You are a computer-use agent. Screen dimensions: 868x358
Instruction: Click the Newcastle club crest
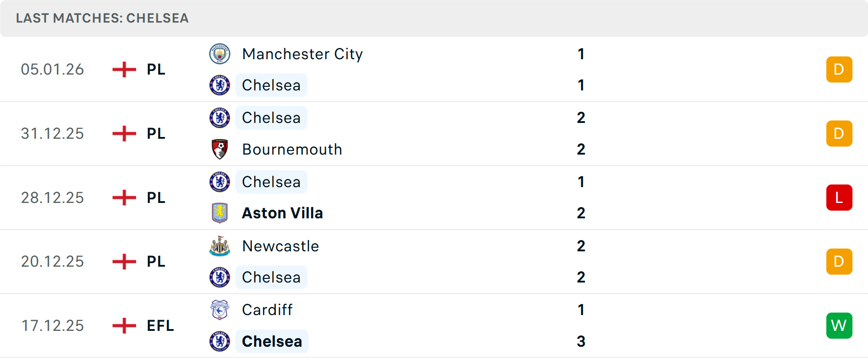220,246
